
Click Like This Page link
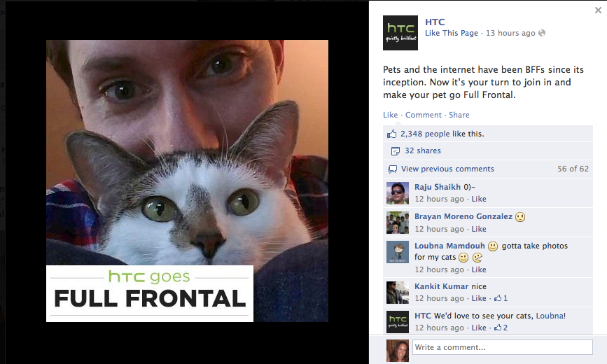452,33
